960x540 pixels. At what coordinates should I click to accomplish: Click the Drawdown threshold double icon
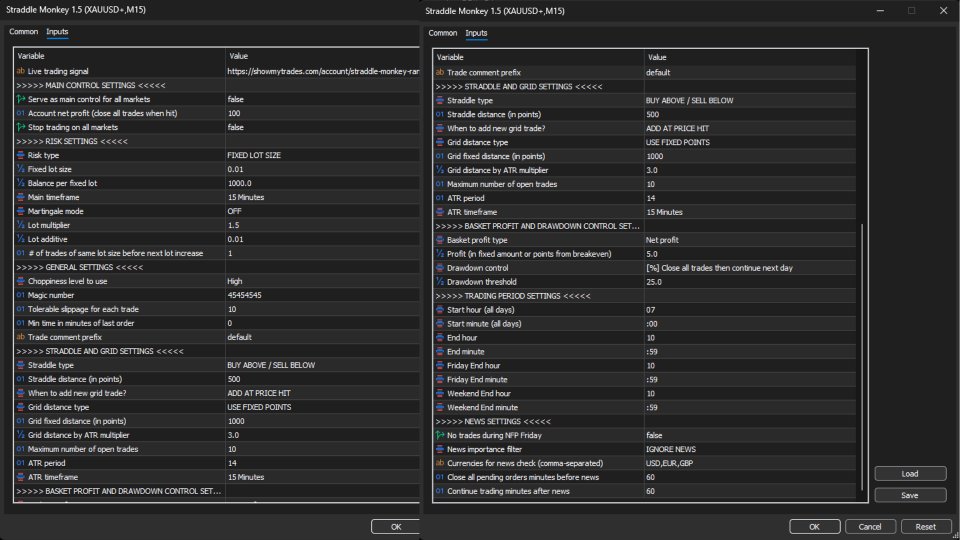[440, 282]
